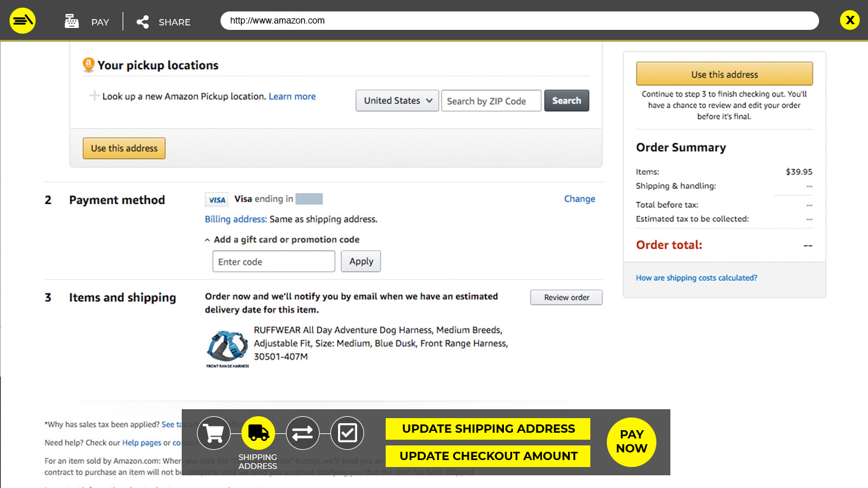
Task: Click the checkmark confirmation step icon
Action: point(347,433)
